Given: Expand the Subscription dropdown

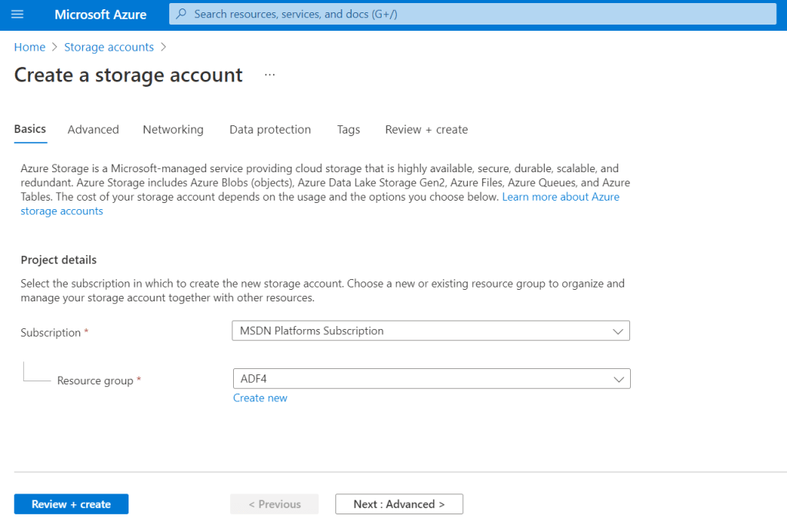Looking at the screenshot, I should (431, 331).
